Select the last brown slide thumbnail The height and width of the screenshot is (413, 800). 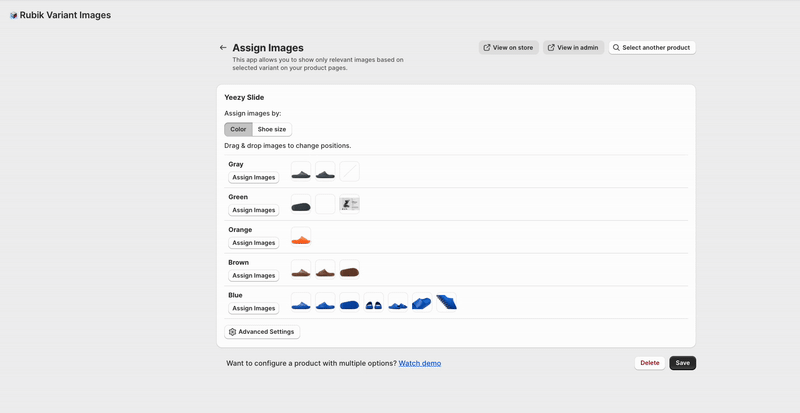coord(349,270)
